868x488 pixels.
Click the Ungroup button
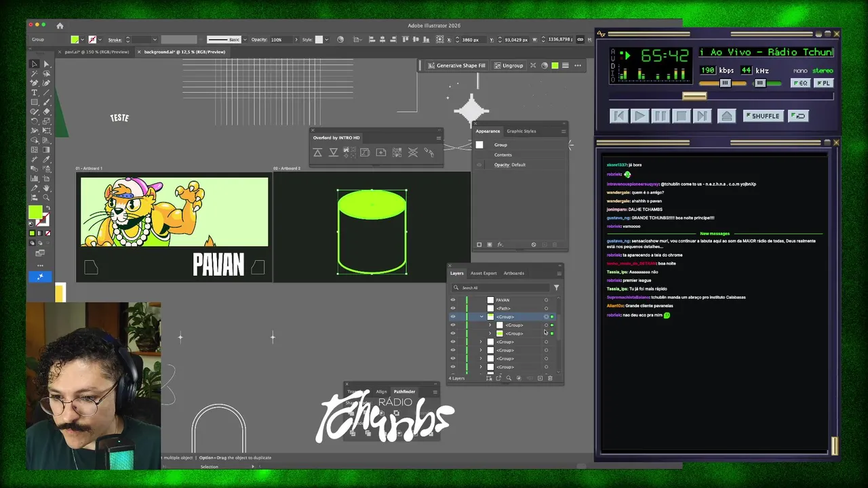coord(509,66)
